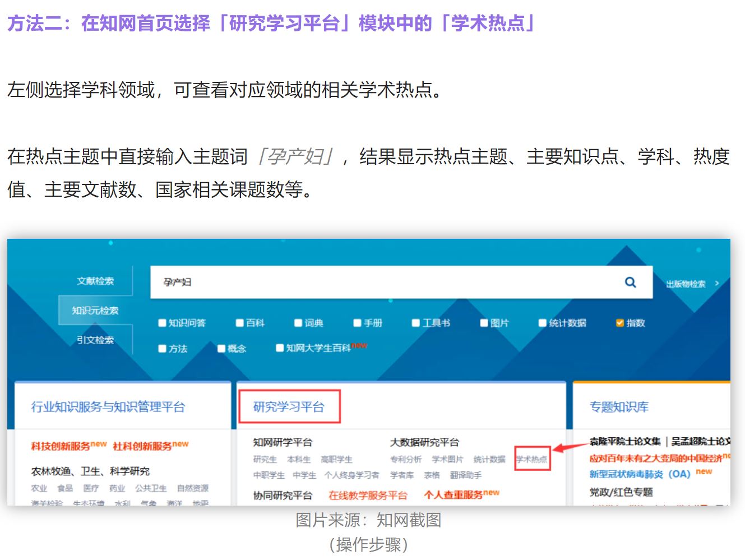Image resolution: width=745 pixels, height=560 pixels.
Task: Open the 学术热点 link
Action: (x=531, y=460)
